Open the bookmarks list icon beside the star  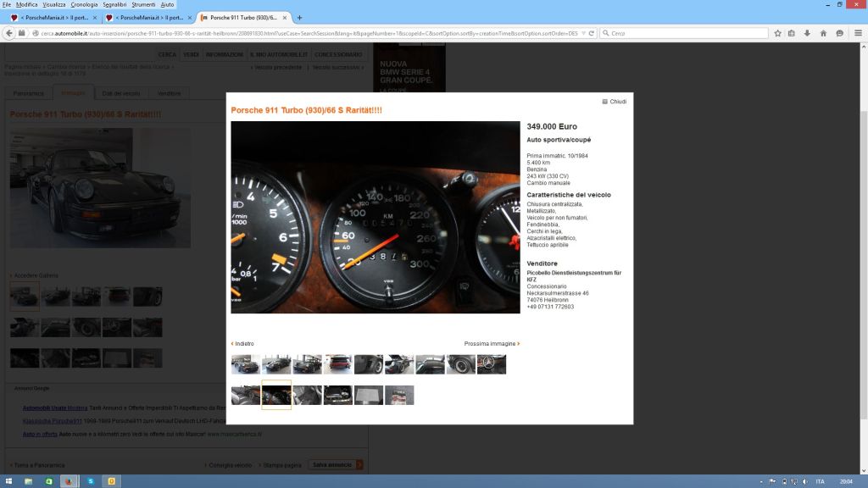click(x=792, y=33)
